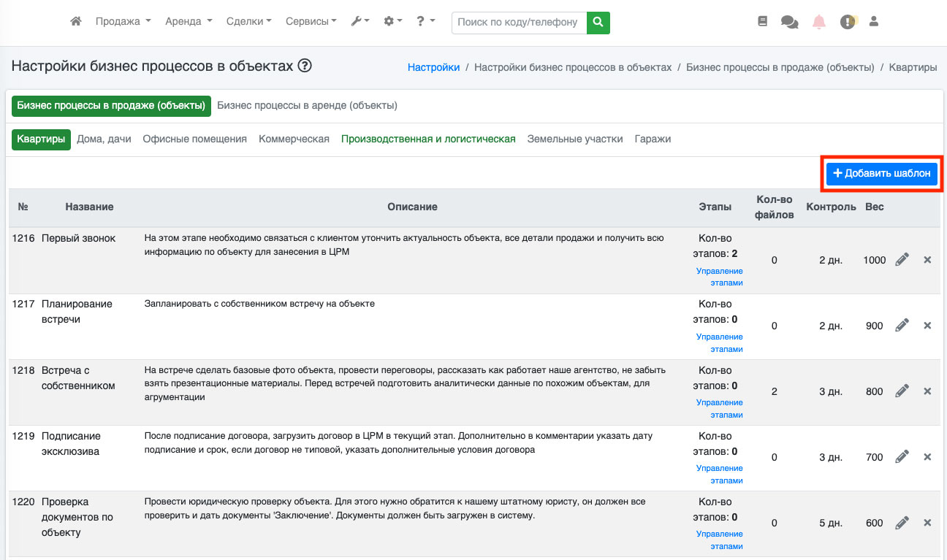Click the notifications bell icon
947x560 pixels.
[819, 22]
